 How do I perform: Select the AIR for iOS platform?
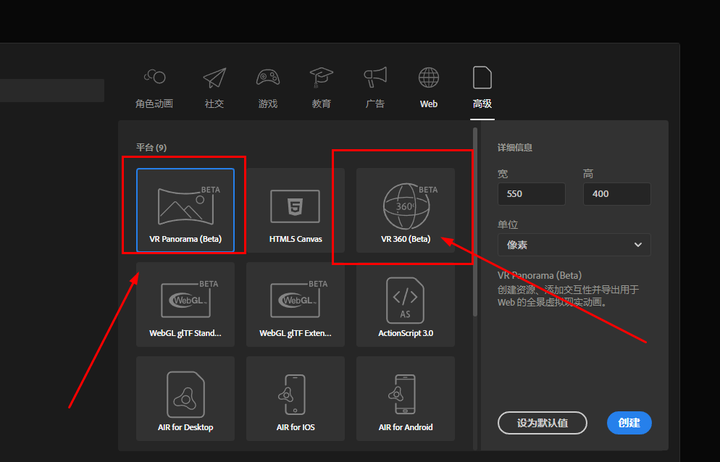[295, 399]
